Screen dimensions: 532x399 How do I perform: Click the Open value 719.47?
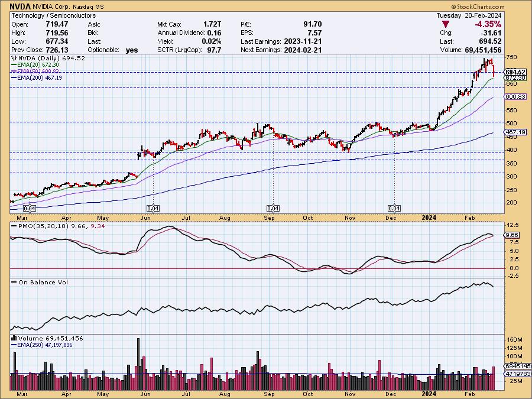click(x=57, y=24)
